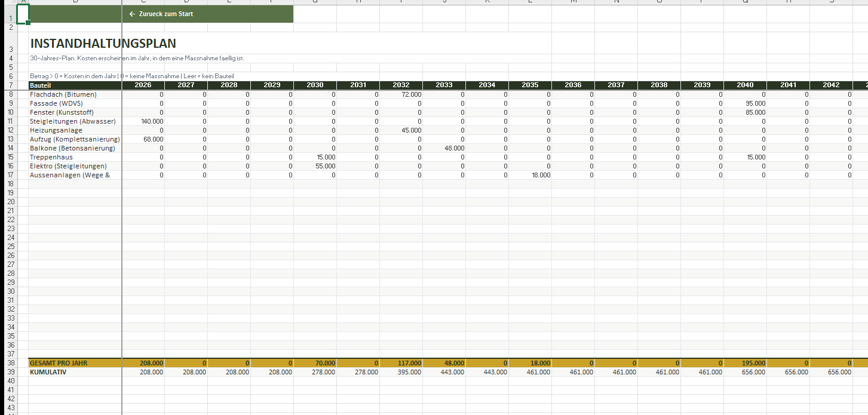Click the 2030 year header cell
868x415 pixels.
coord(315,85)
